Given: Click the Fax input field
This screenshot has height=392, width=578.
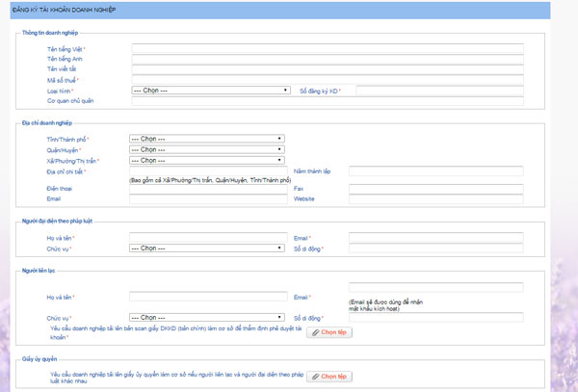Looking at the screenshot, I should point(436,189).
